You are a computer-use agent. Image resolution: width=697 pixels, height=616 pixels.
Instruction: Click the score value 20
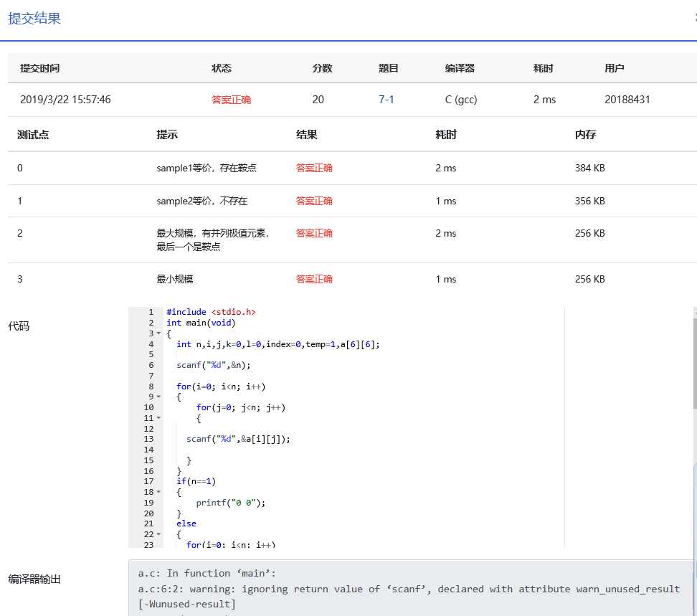318,100
